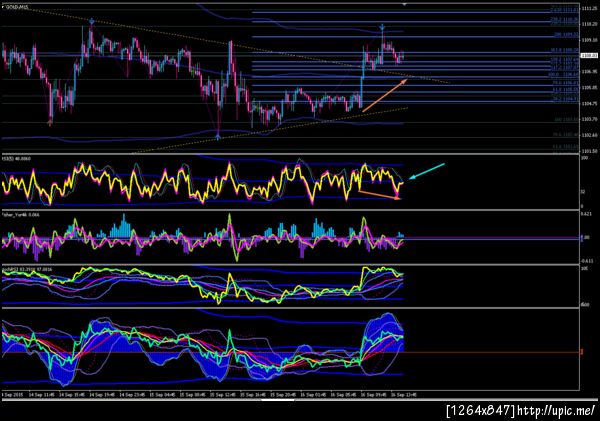Click the 1110.20 price axis label

pos(589,24)
